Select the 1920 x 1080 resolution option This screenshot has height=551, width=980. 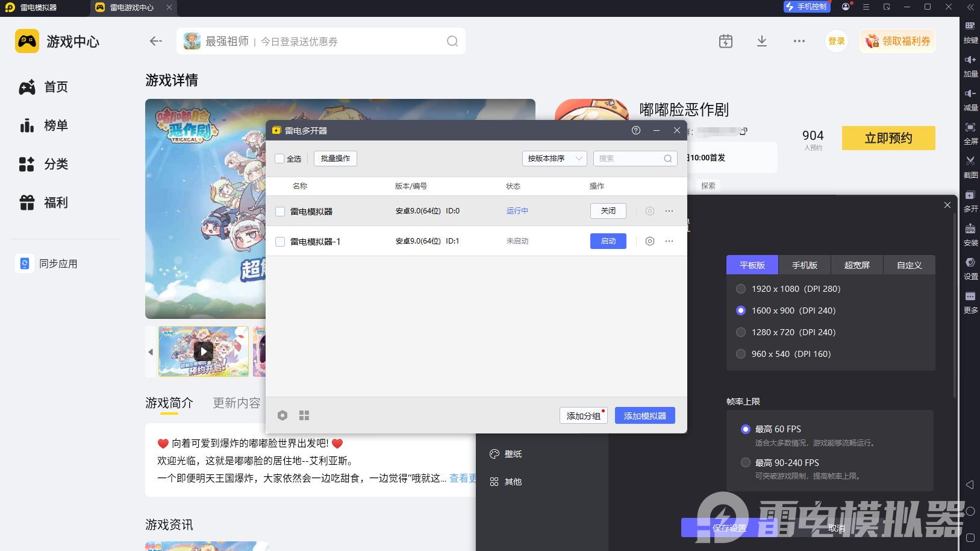coord(741,289)
